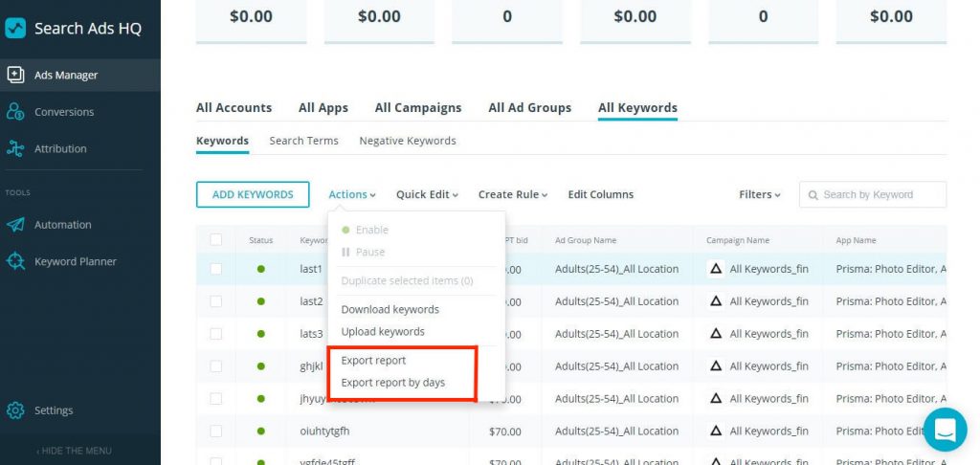Click status dot of last2 keyword
Image resolution: width=980 pixels, height=465 pixels.
tap(260, 301)
